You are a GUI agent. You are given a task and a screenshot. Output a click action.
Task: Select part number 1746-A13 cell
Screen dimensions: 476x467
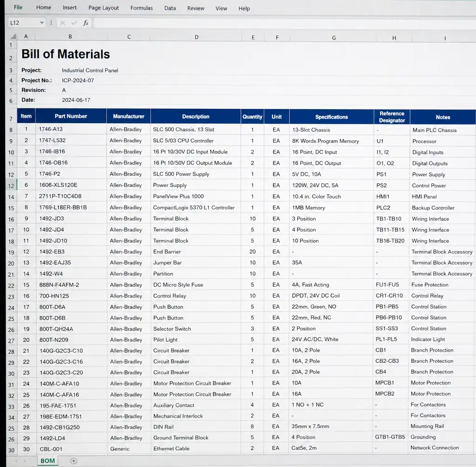click(x=71, y=129)
